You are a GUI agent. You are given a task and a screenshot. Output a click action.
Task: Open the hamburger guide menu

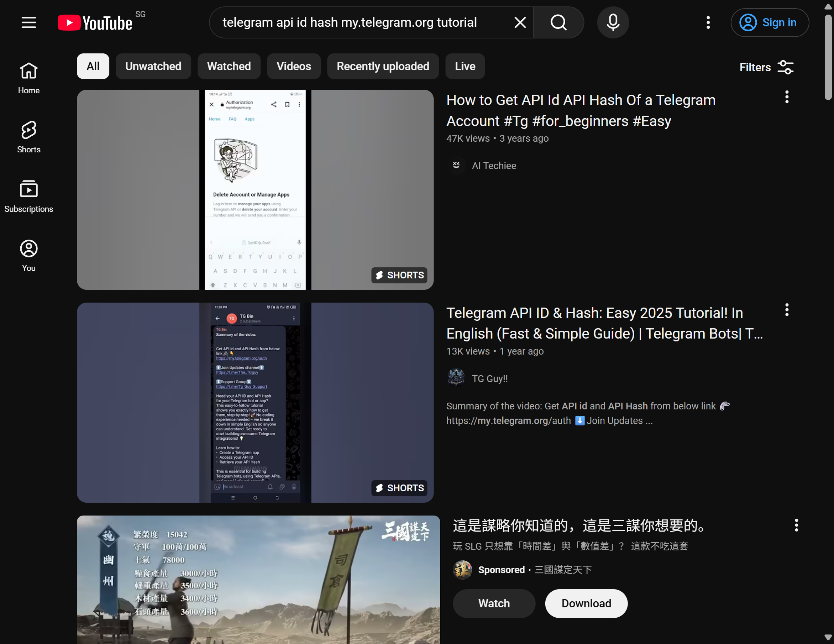(x=28, y=22)
